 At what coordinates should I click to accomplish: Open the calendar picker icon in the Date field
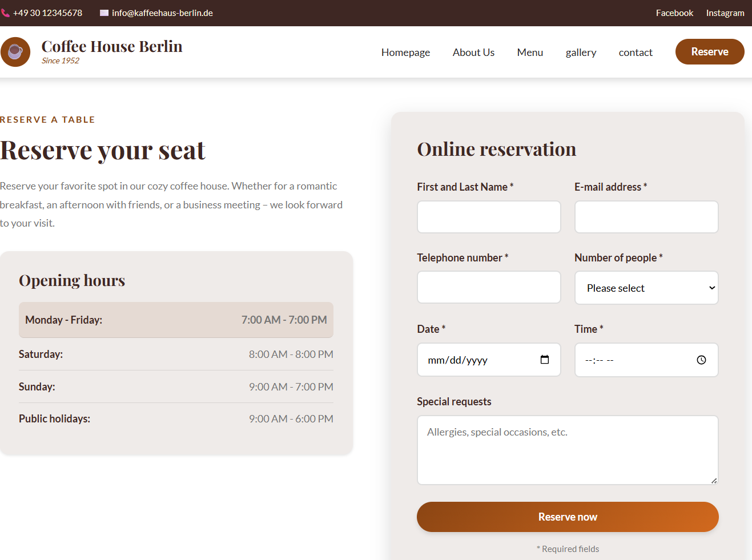coord(545,360)
